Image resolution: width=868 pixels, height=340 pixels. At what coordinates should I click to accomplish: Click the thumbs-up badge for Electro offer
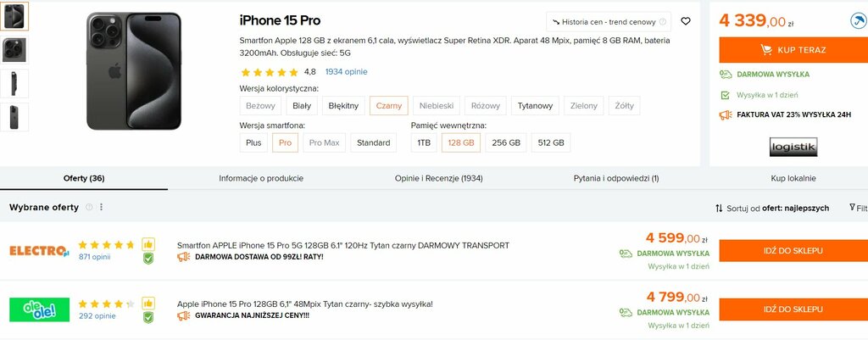(148, 244)
